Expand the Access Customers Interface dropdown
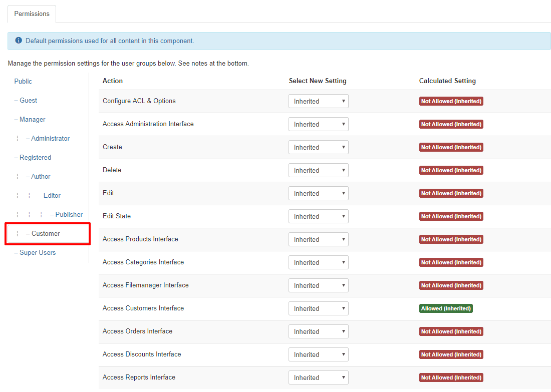The image size is (551, 392). coord(318,308)
